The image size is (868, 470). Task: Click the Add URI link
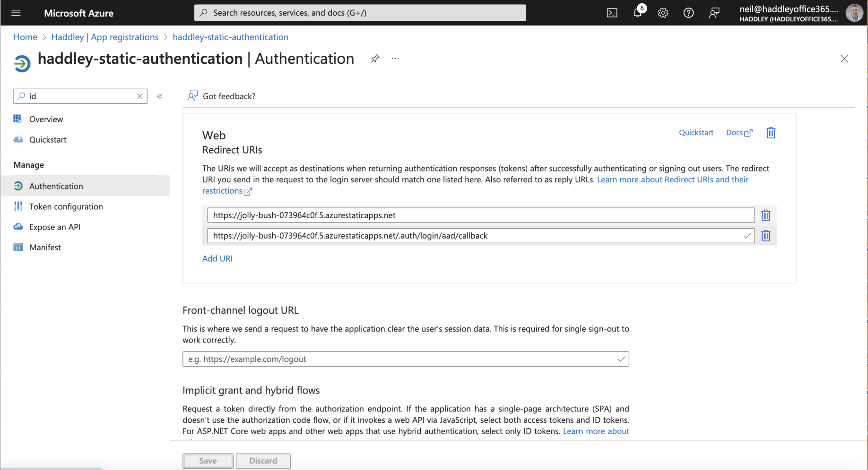[217, 258]
